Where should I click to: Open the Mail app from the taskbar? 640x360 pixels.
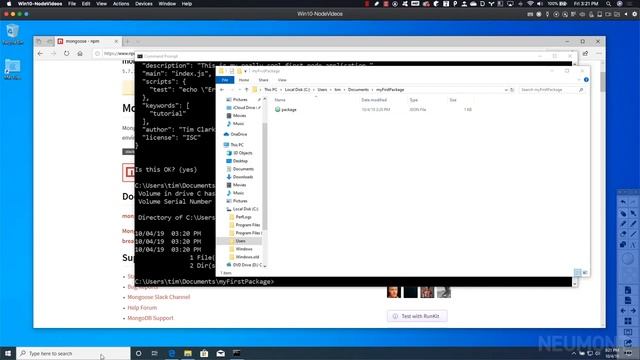[x=220, y=353]
